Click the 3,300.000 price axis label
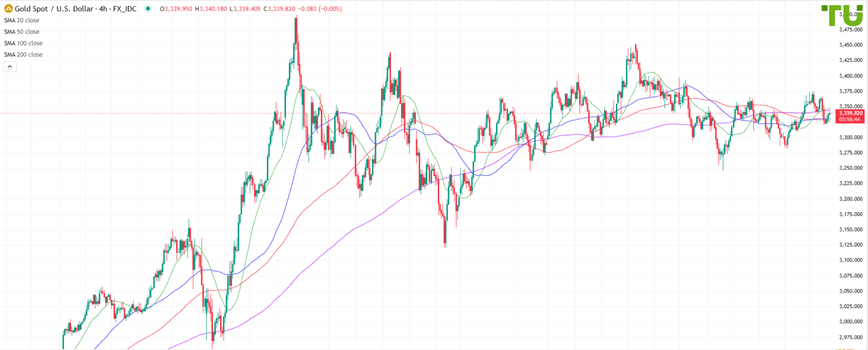This screenshot has width=868, height=350. pyautogui.click(x=851, y=137)
